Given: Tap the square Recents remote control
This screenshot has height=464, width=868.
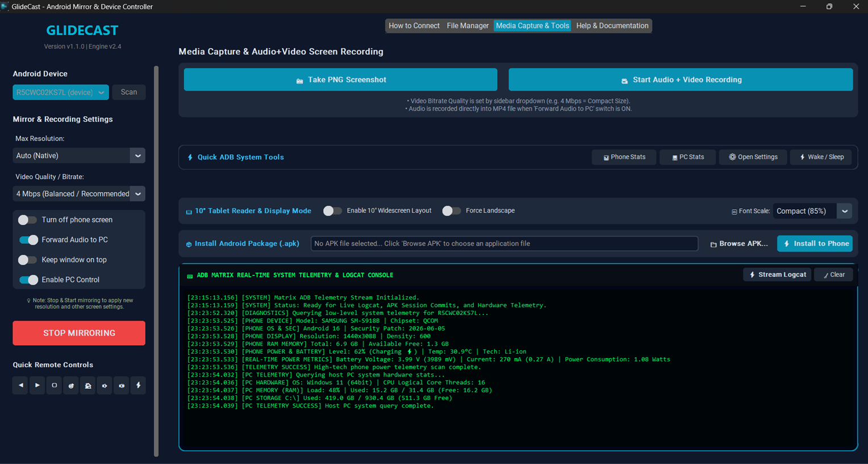Looking at the screenshot, I should [x=55, y=386].
